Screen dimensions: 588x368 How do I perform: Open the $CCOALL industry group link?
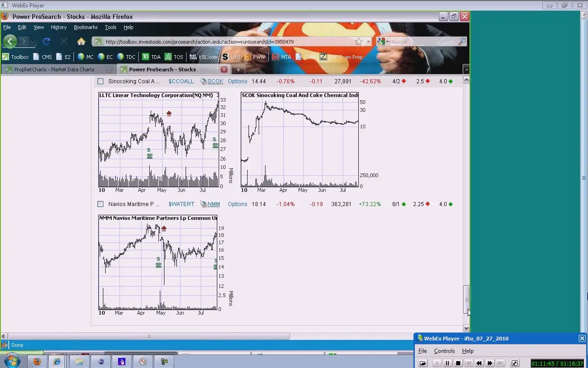pos(181,81)
